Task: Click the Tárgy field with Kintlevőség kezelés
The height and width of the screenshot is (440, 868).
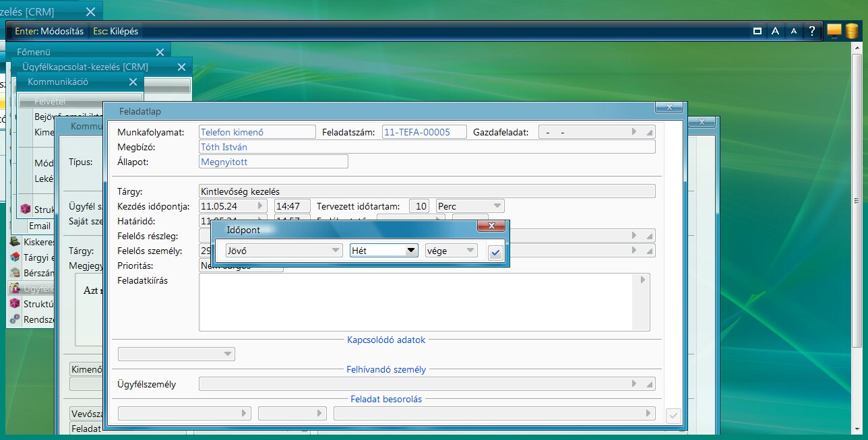Action: pyautogui.click(x=427, y=191)
